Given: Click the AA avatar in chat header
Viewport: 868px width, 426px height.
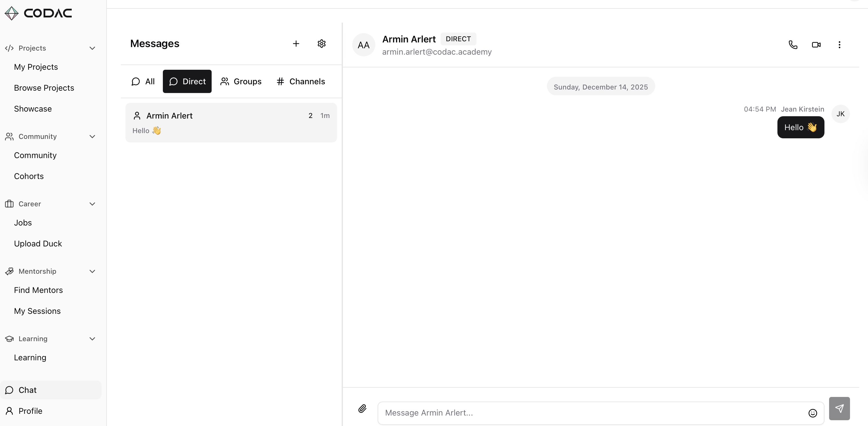Looking at the screenshot, I should [x=363, y=45].
